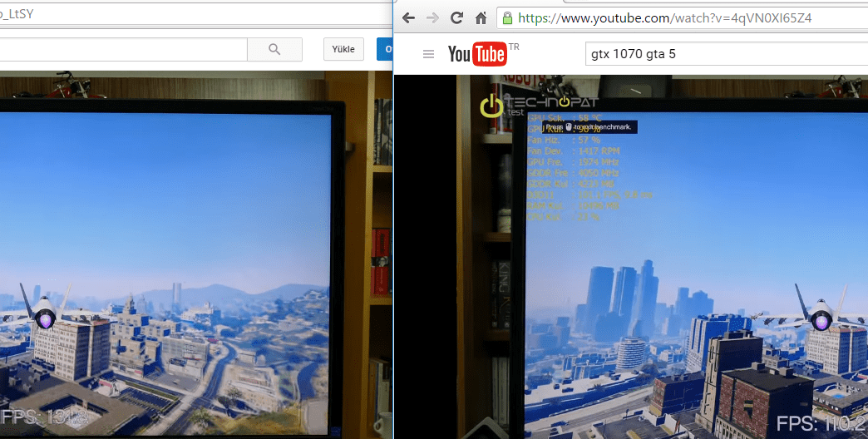Viewport: 868px width, 439px height.
Task: Open the YouTube hamburger guide menu
Action: (428, 54)
